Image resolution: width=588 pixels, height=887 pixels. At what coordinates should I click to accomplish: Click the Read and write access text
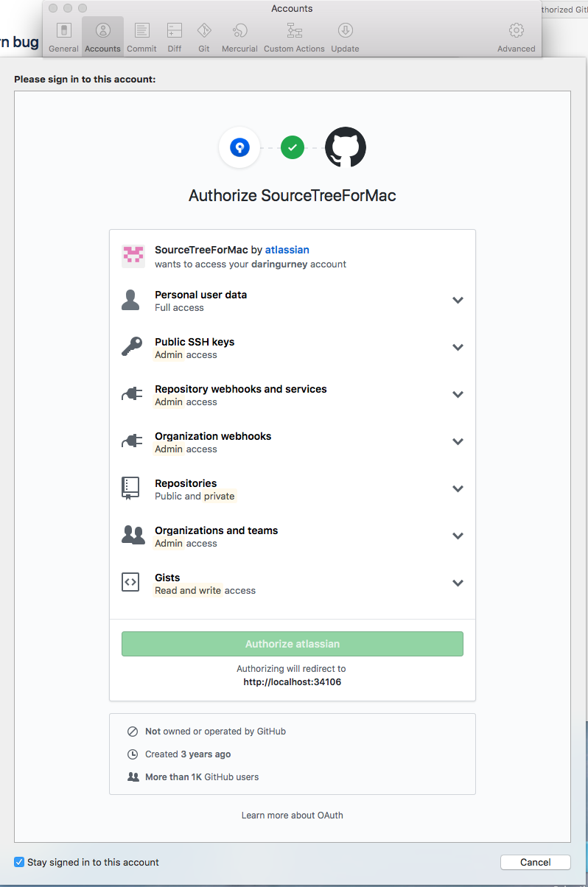[x=205, y=591]
